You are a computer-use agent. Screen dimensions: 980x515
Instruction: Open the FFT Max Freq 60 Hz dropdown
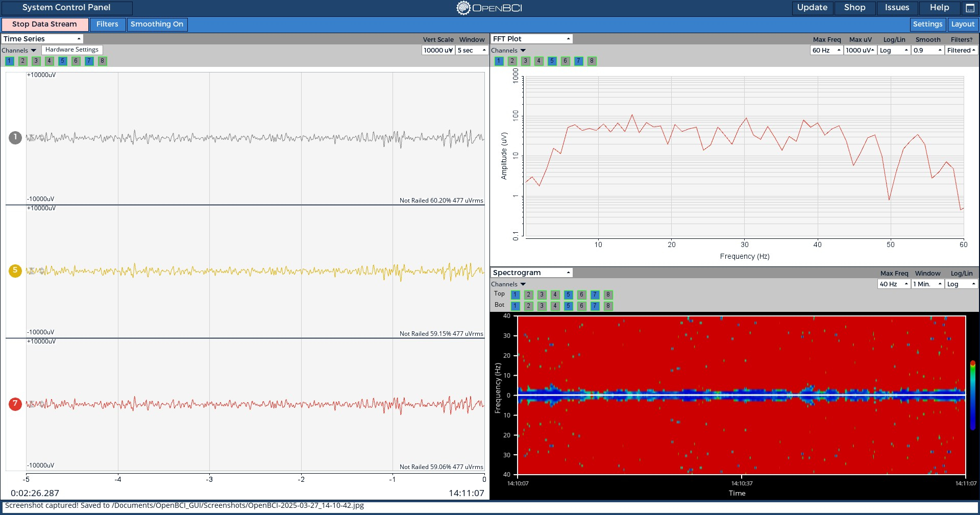click(x=826, y=50)
